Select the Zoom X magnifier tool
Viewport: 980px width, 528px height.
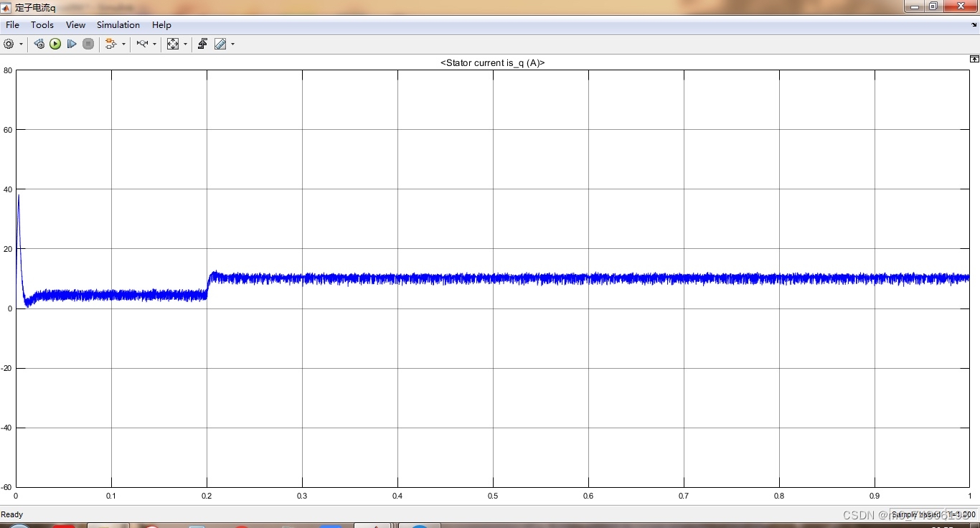(x=142, y=44)
